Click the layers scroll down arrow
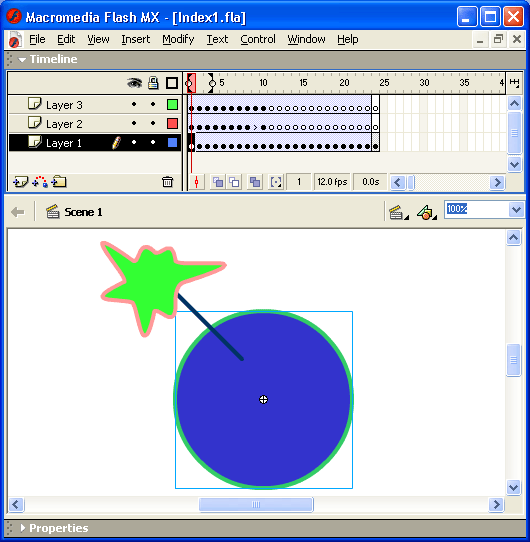Image resolution: width=530 pixels, height=542 pixels. pos(514,164)
